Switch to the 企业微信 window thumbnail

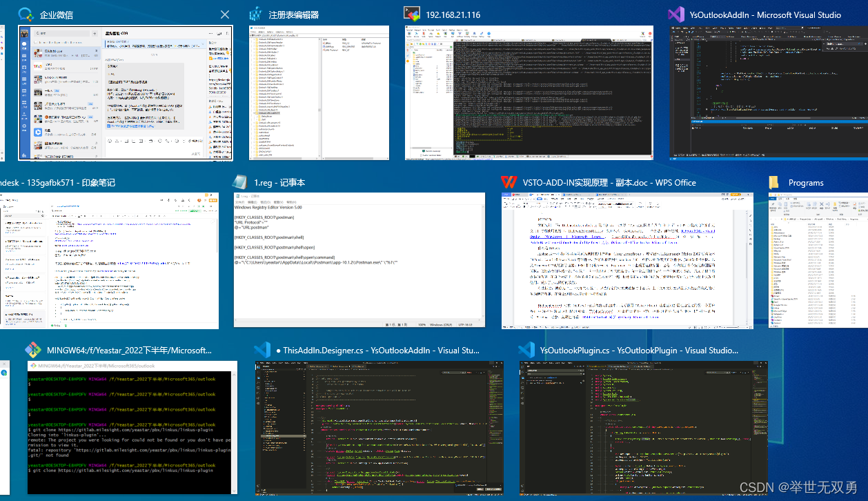click(126, 93)
